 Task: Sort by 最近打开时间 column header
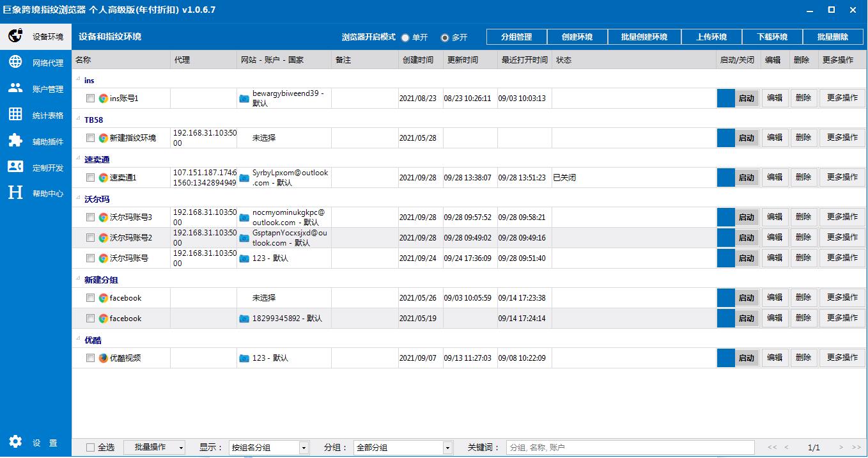pos(524,60)
